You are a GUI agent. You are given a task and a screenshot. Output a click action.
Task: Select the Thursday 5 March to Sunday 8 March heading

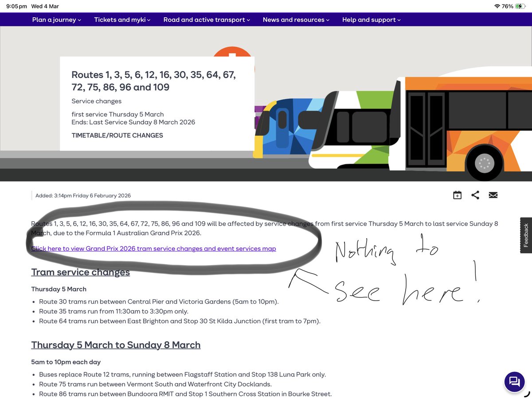point(116,345)
